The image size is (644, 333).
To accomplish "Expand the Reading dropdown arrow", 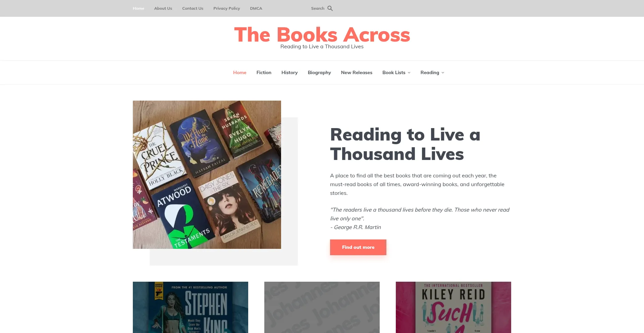I will [443, 73].
